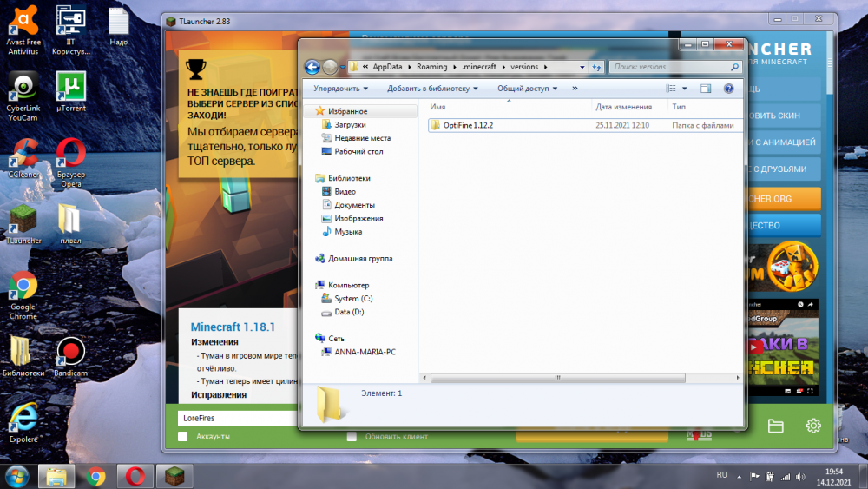The width and height of the screenshot is (868, 489).
Task: Launch Google Chrome from desktop
Action: point(23,295)
